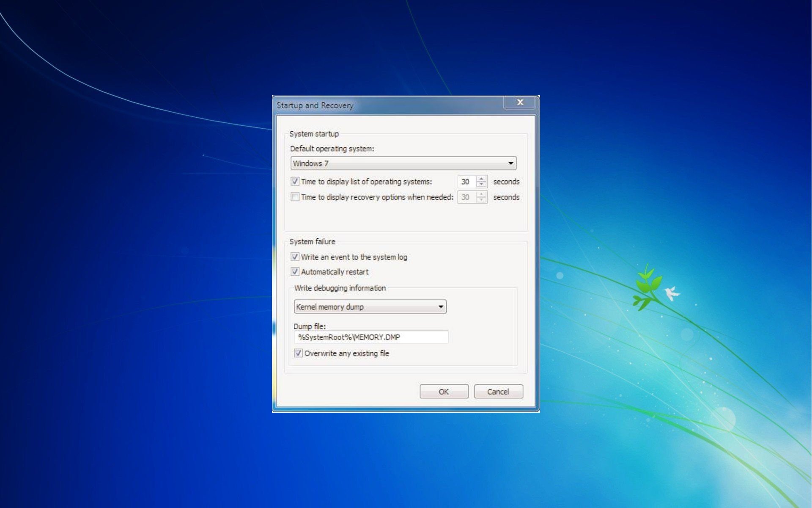
Task: Increase operating systems list display seconds
Action: 481,179
